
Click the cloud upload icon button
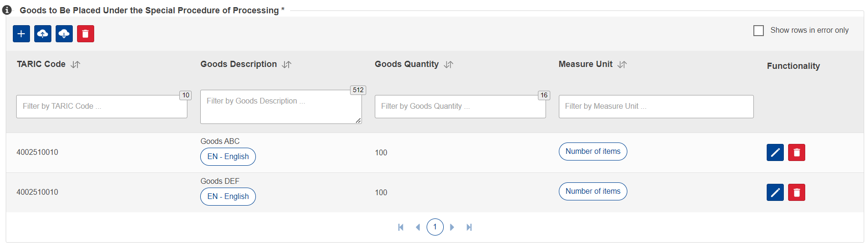(43, 34)
